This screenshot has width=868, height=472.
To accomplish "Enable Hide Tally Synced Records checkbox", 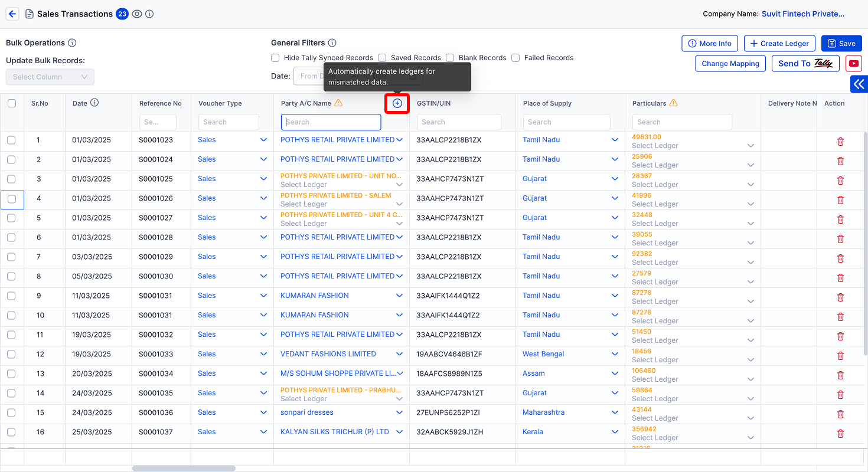I will (275, 58).
